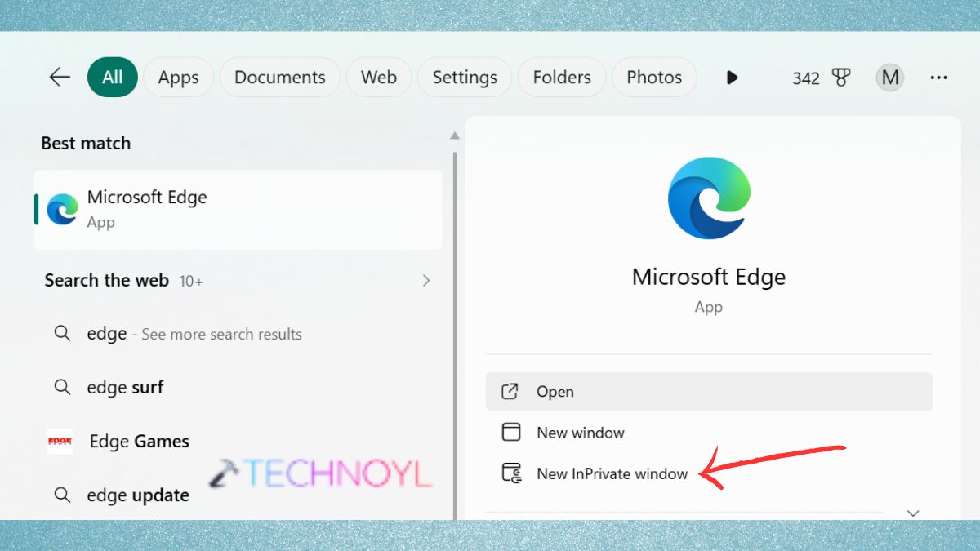Open the three-dot more options menu
Screen dimensions: 980x551
pos(938,78)
